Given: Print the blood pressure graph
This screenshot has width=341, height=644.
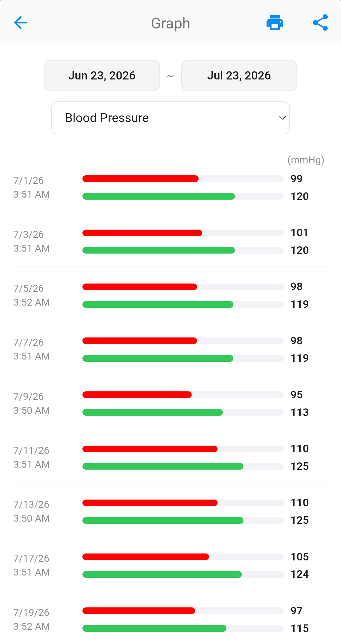Looking at the screenshot, I should tap(275, 23).
